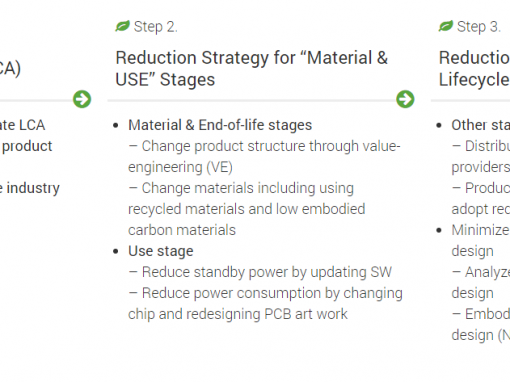Viewport: 510px width, 382px height.
Task: Click the green leaf icon beside Step 3
Action: [446, 26]
